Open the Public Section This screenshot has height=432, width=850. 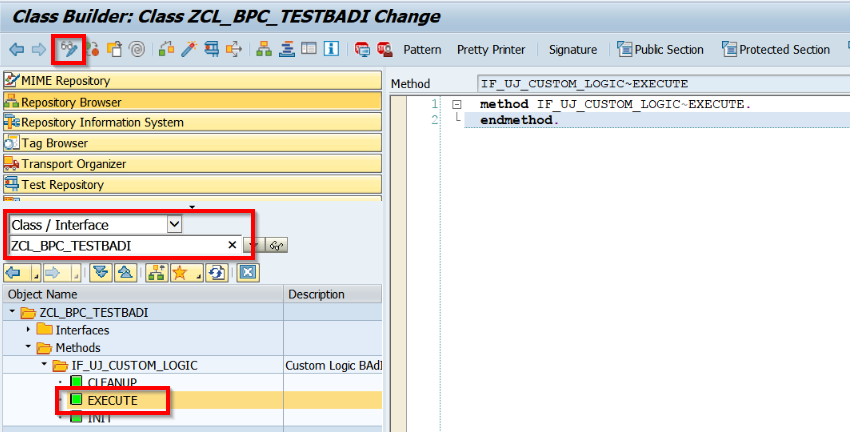pyautogui.click(x=660, y=50)
